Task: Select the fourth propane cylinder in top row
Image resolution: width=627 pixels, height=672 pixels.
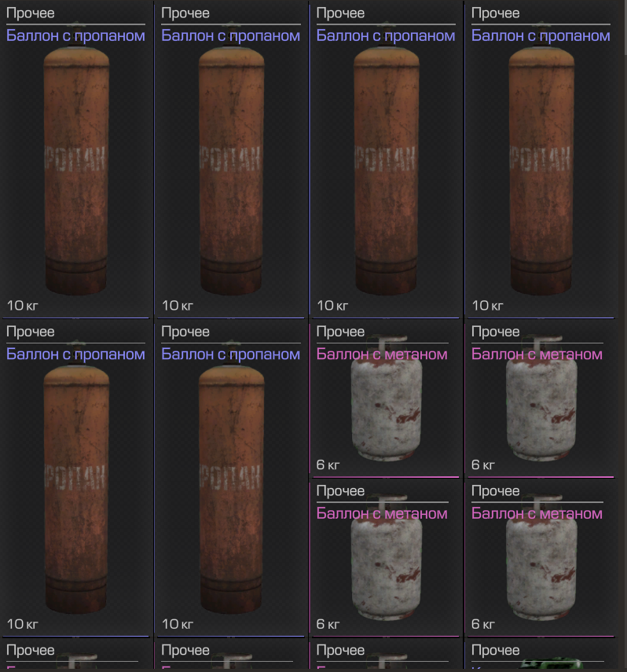Action: (x=541, y=160)
